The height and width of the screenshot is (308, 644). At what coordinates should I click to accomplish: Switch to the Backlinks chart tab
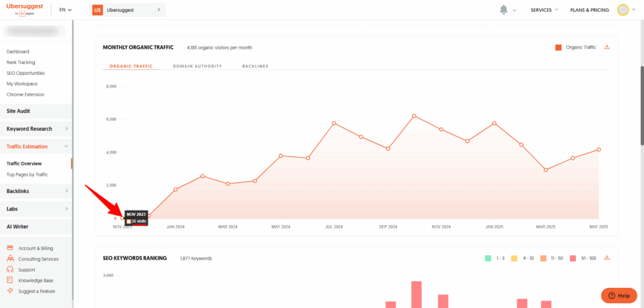point(255,66)
